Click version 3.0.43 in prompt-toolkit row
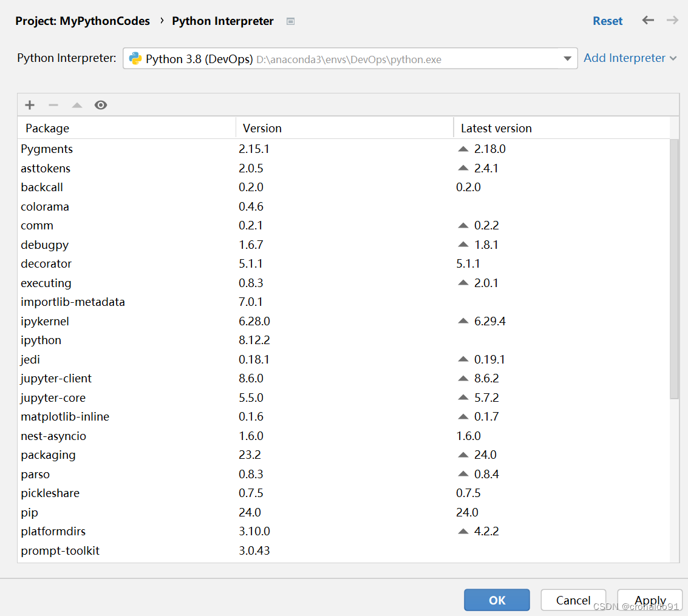This screenshot has width=688, height=616. click(254, 550)
